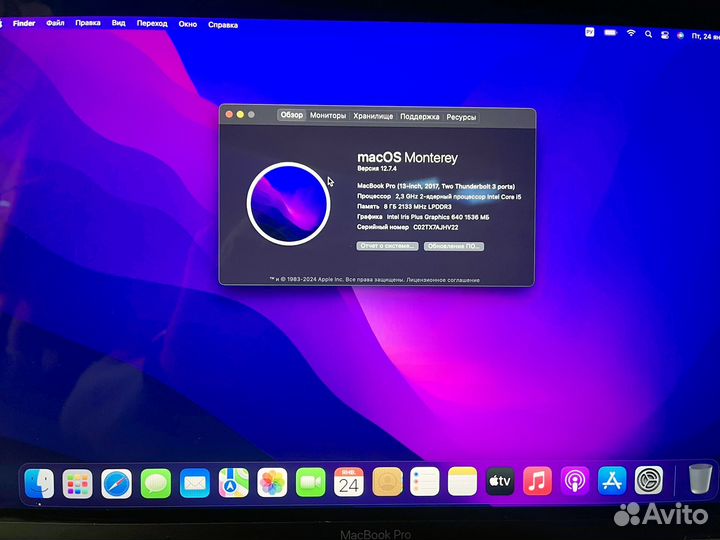Click the Обновление ПО button
720x540 pixels.
tap(454, 247)
